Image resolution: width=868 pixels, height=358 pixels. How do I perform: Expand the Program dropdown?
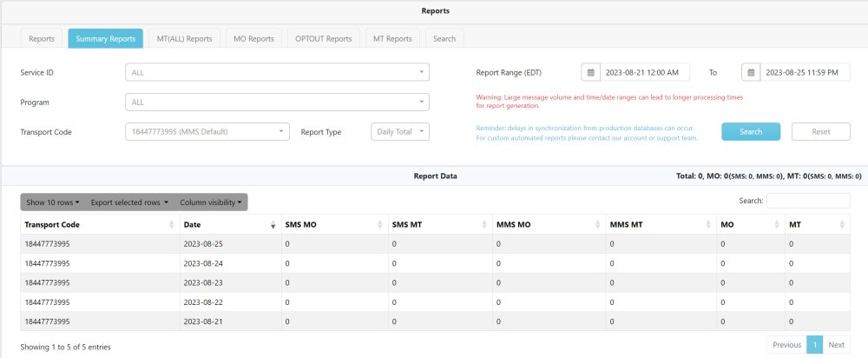pos(278,103)
